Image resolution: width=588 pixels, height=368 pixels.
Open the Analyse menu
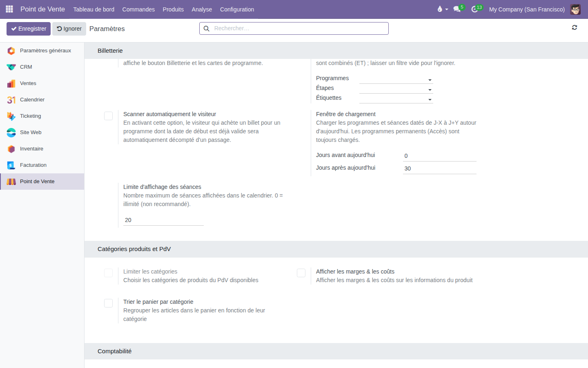[202, 9]
